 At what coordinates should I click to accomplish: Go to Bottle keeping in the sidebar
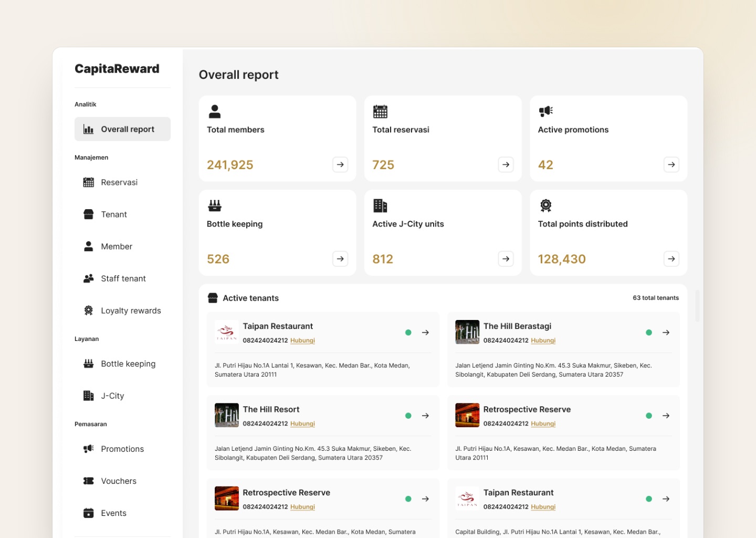[122, 364]
